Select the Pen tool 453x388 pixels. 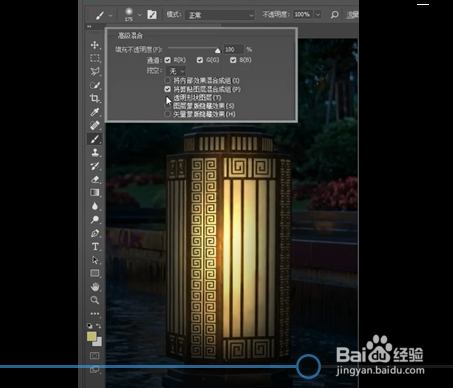(95, 233)
